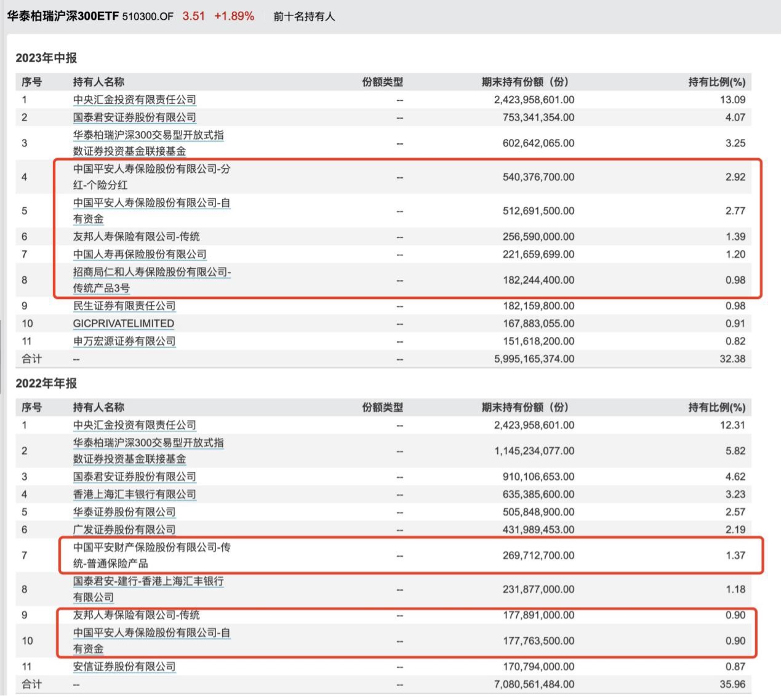Viewport: 784px width, 697px height.
Task: Click the 505,848,900.00 holdings cell
Action: [538, 512]
